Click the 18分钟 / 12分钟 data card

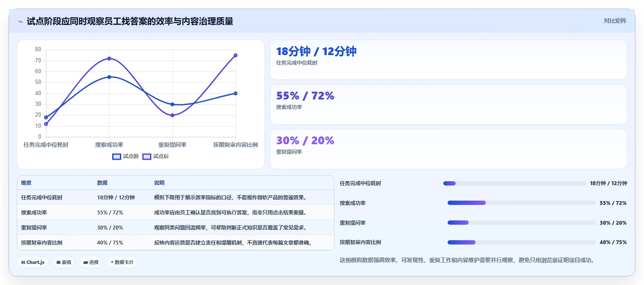[448, 60]
